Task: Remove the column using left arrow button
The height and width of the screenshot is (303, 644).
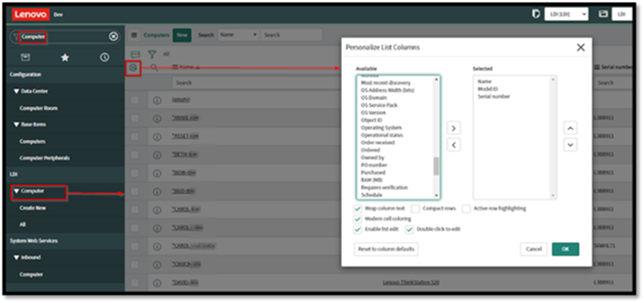Action: click(x=454, y=145)
